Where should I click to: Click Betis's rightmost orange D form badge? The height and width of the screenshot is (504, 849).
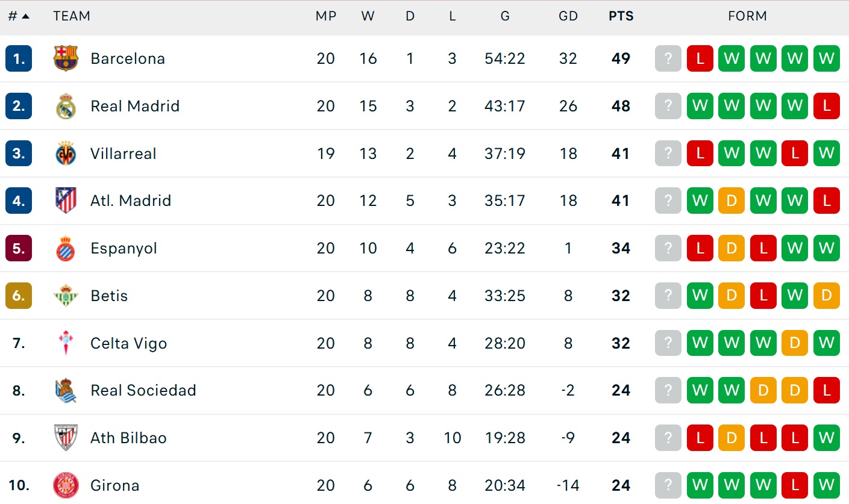[826, 296]
